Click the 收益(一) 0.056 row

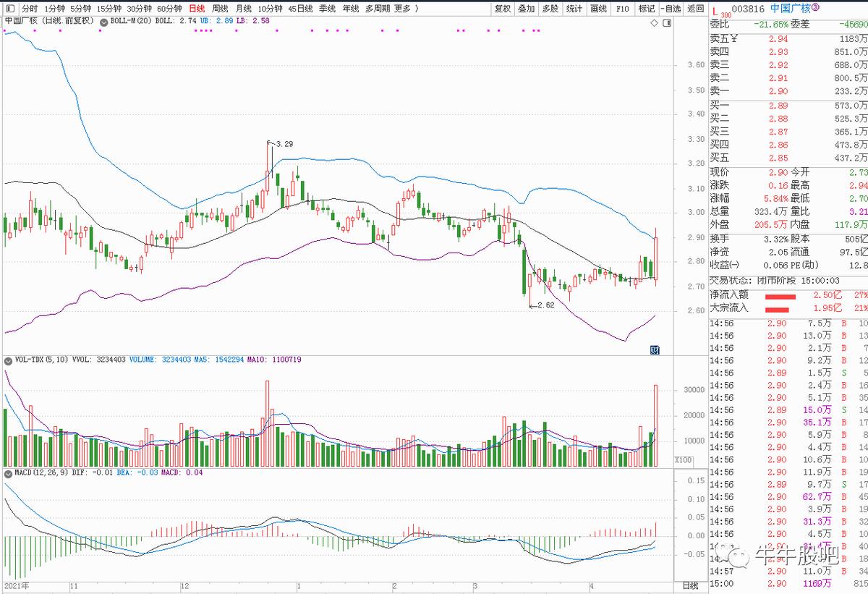tap(749, 266)
